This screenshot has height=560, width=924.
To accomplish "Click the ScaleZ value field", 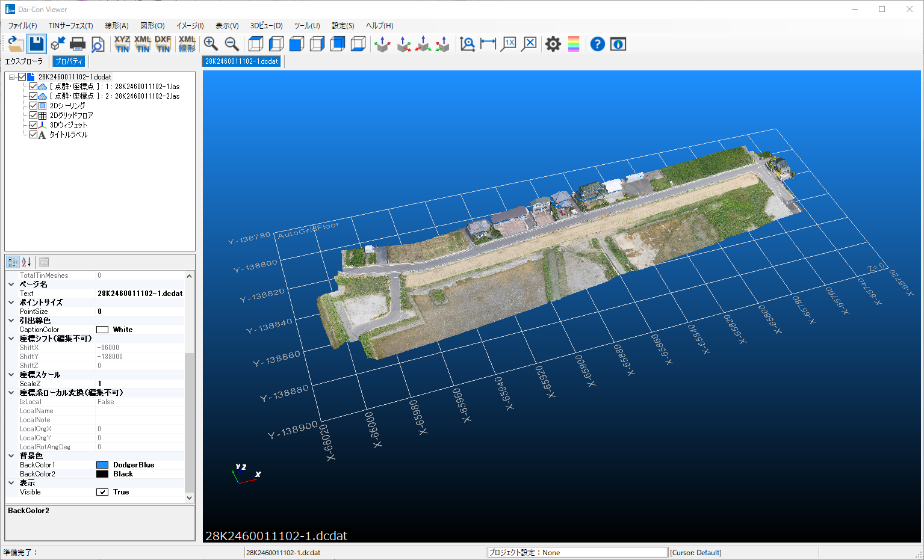I will click(x=140, y=384).
